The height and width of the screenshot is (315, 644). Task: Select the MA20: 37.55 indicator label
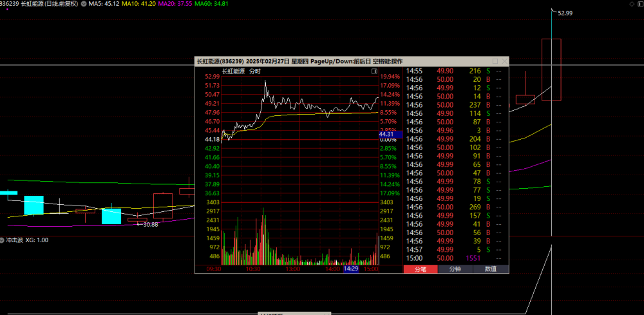(175, 4)
